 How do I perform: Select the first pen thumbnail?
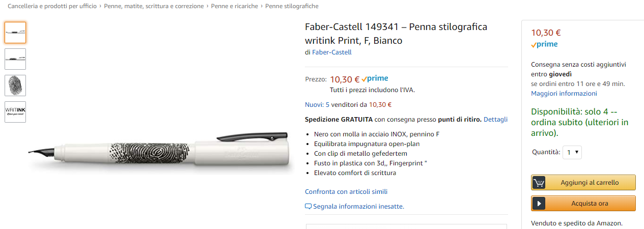[x=15, y=33]
